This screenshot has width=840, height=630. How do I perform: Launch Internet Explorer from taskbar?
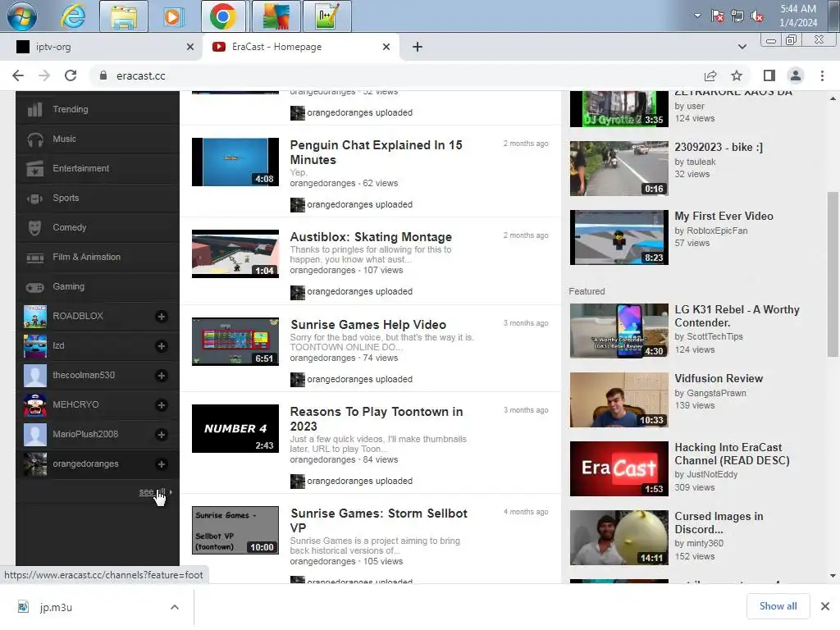(x=73, y=16)
